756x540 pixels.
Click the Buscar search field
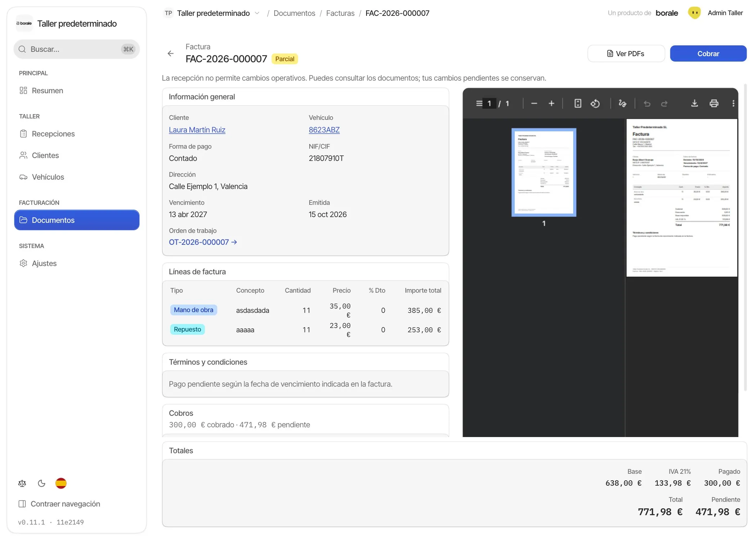[77, 49]
